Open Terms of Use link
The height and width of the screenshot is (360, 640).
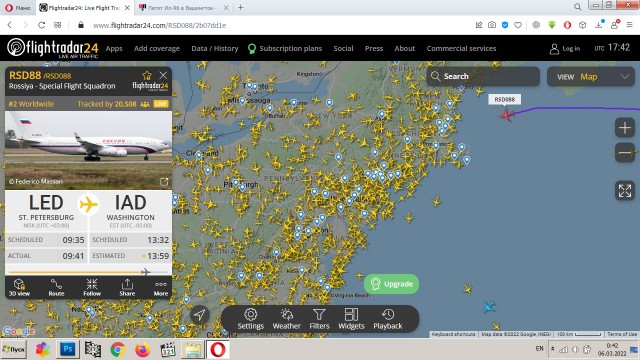[622, 334]
